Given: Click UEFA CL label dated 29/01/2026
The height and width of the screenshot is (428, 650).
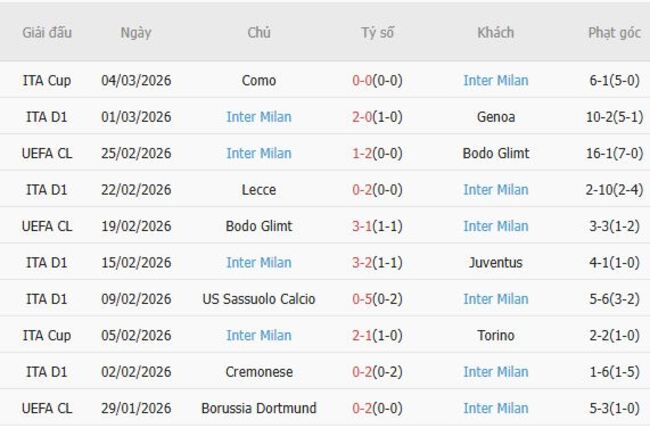Looking at the screenshot, I should tap(47, 408).
